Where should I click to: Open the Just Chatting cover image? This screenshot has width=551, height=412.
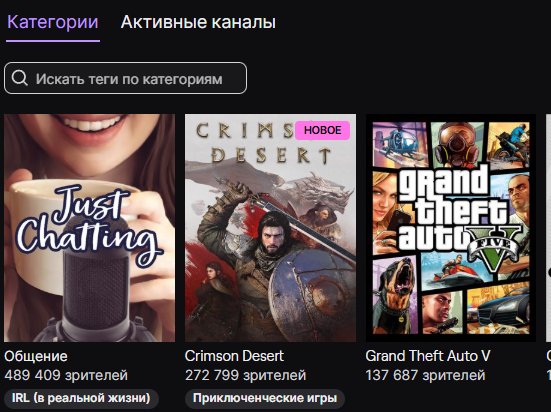pyautogui.click(x=90, y=228)
